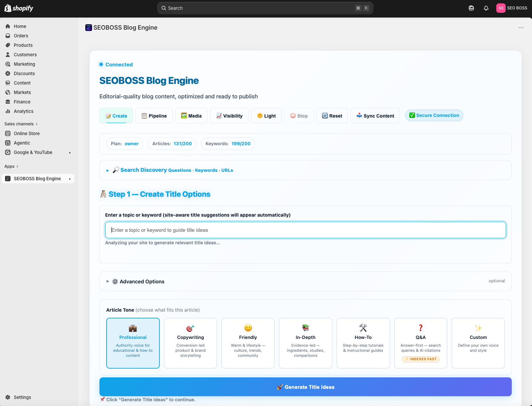Open Orders via its inbox icon
The image size is (532, 406).
coord(8,36)
